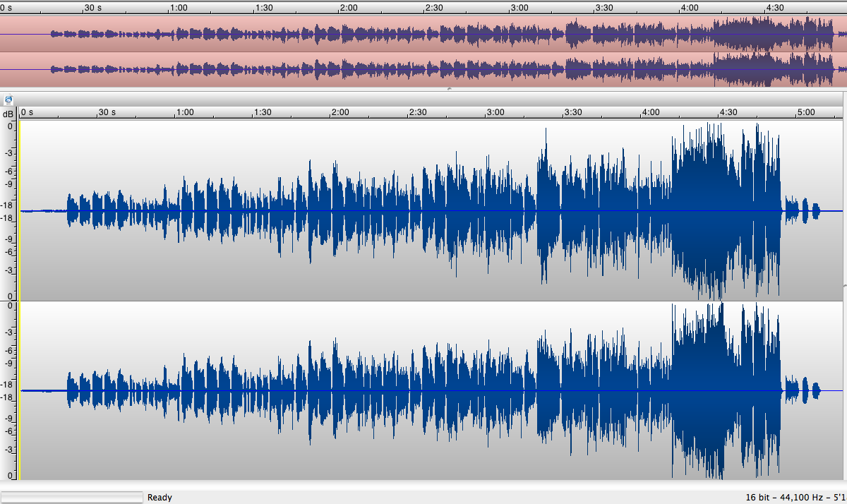Jump to 2:00 on the overview ruler

tap(349, 7)
